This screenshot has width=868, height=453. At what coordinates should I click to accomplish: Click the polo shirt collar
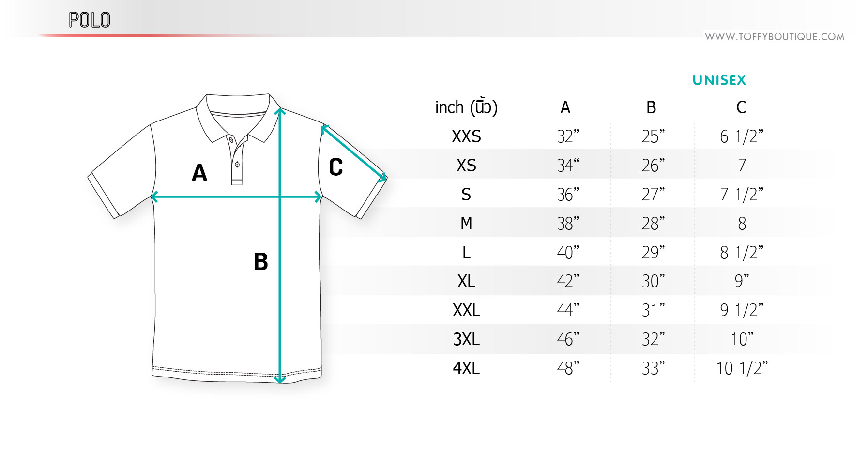(x=238, y=118)
